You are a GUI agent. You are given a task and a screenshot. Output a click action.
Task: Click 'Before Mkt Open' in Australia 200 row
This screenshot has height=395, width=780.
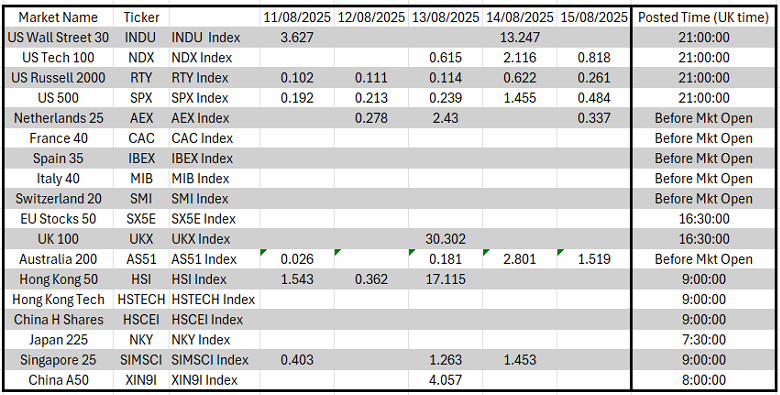point(703,259)
